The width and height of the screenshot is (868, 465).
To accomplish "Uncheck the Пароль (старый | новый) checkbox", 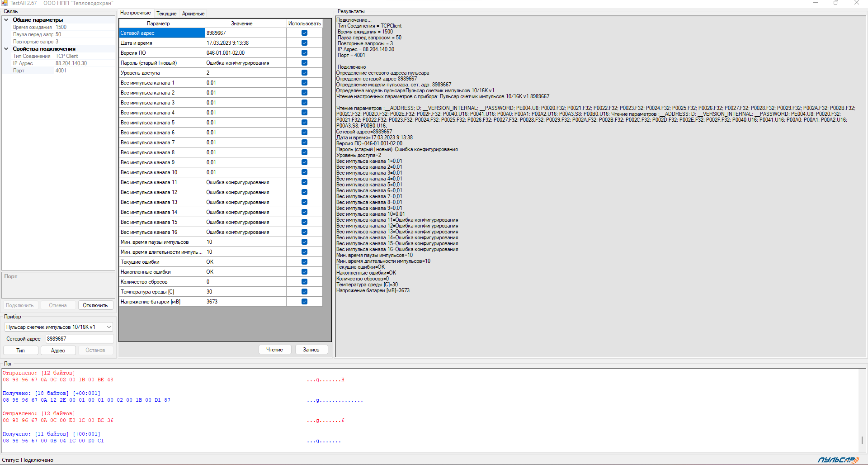I will point(304,63).
